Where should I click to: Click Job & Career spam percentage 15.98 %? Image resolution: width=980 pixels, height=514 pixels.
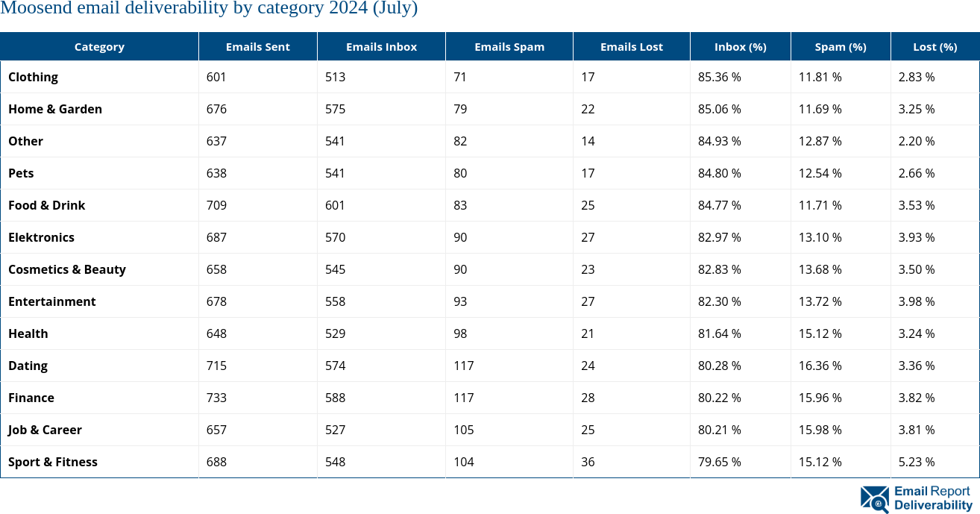(820, 430)
